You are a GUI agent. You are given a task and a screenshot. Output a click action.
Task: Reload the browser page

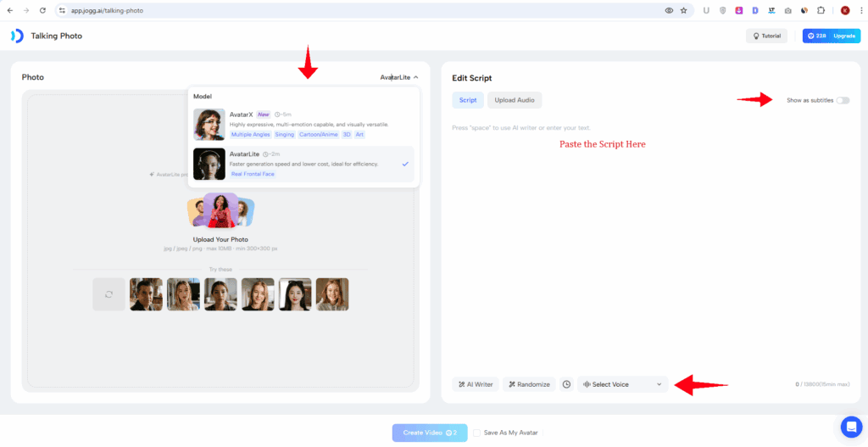pyautogui.click(x=44, y=10)
